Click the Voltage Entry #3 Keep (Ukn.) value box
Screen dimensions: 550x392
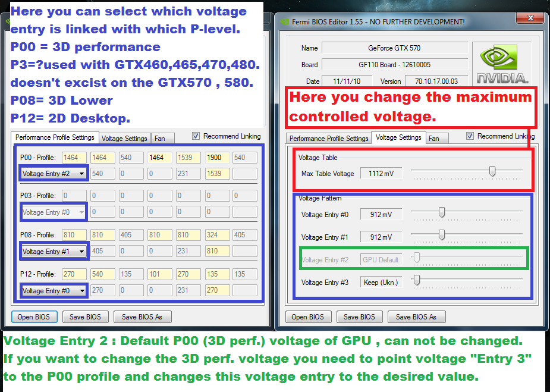coord(381,283)
